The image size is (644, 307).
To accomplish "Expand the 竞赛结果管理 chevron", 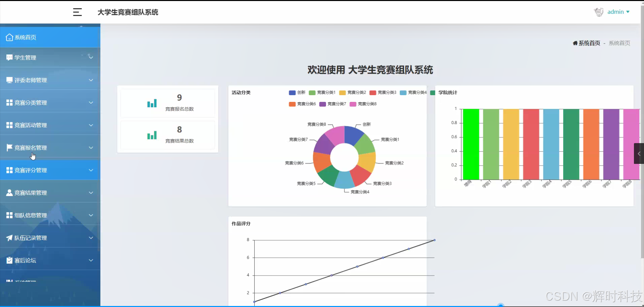I will tap(91, 193).
